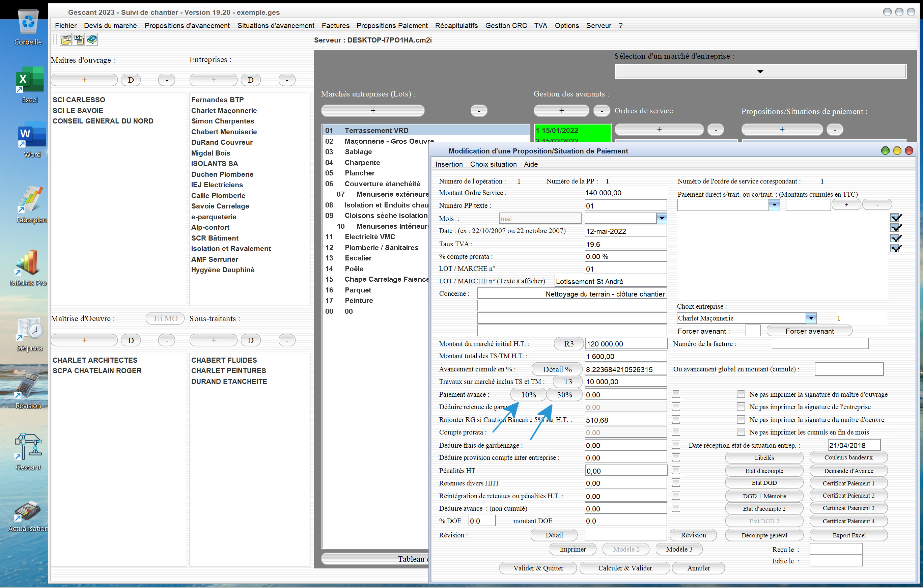This screenshot has height=588, width=923.
Task: Tick 'Ne pas imprimer les cumuls en fin de mois'
Action: [741, 431]
